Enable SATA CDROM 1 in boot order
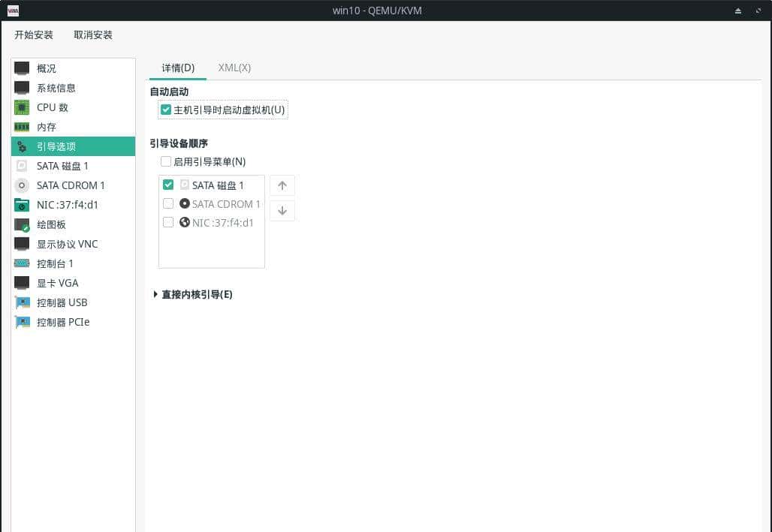Image resolution: width=772 pixels, height=532 pixels. 168,203
